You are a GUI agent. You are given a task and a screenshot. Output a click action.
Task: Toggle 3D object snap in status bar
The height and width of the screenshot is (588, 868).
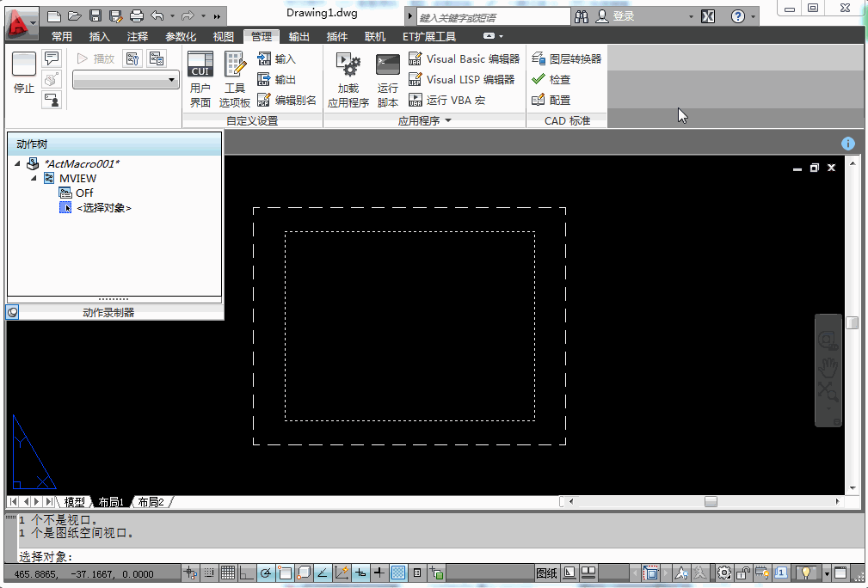point(304,573)
